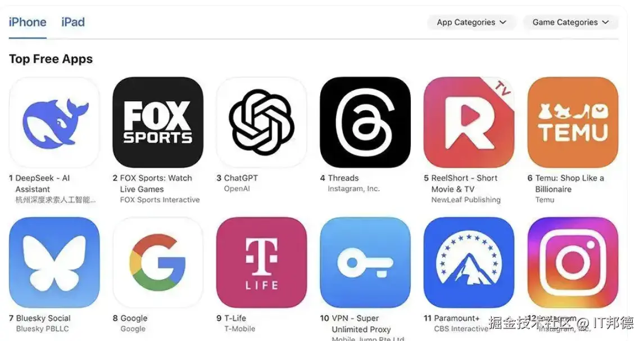Select the Paramount+ mountain app icon
The width and height of the screenshot is (644, 341).
pyautogui.click(x=469, y=262)
